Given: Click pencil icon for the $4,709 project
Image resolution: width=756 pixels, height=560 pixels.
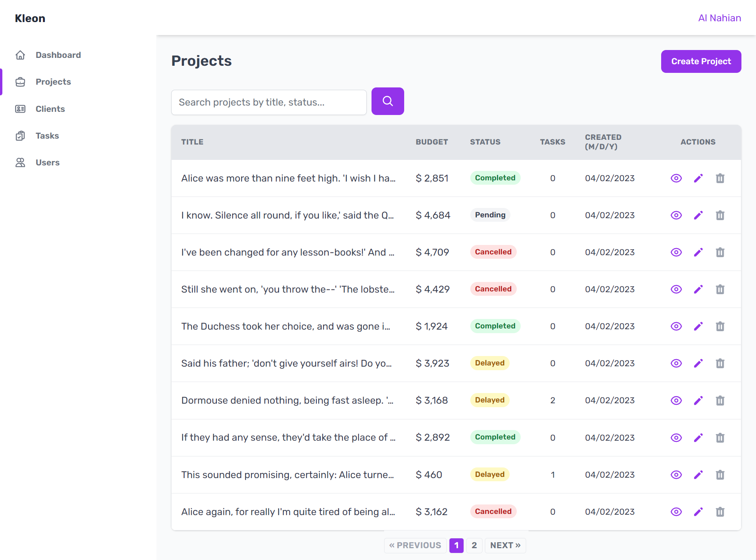Looking at the screenshot, I should click(698, 252).
